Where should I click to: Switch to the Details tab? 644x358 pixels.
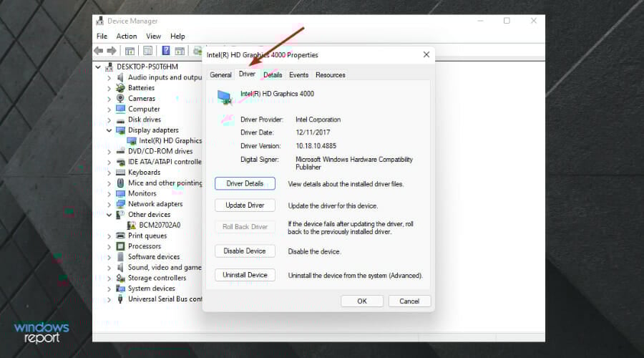pos(273,74)
